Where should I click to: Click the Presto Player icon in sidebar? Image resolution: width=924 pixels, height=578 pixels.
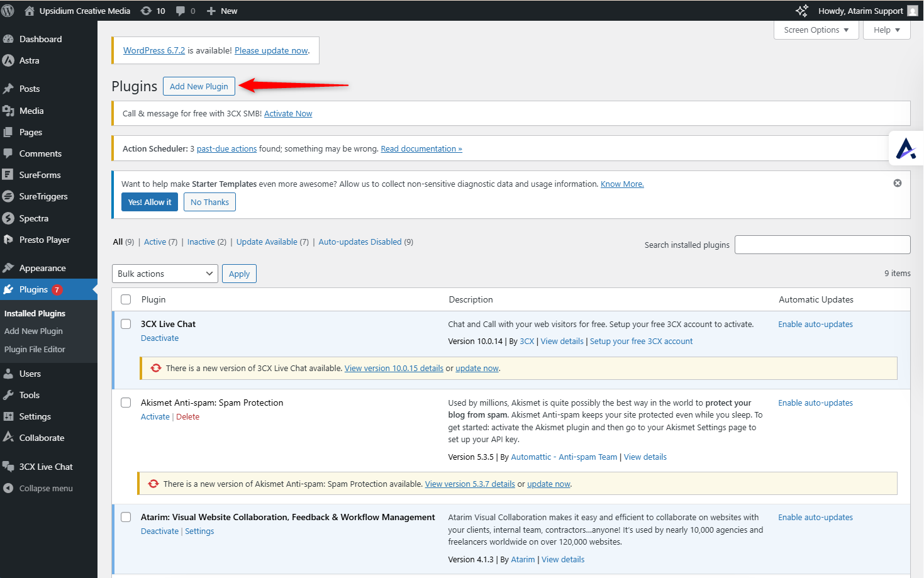pyautogui.click(x=8, y=240)
